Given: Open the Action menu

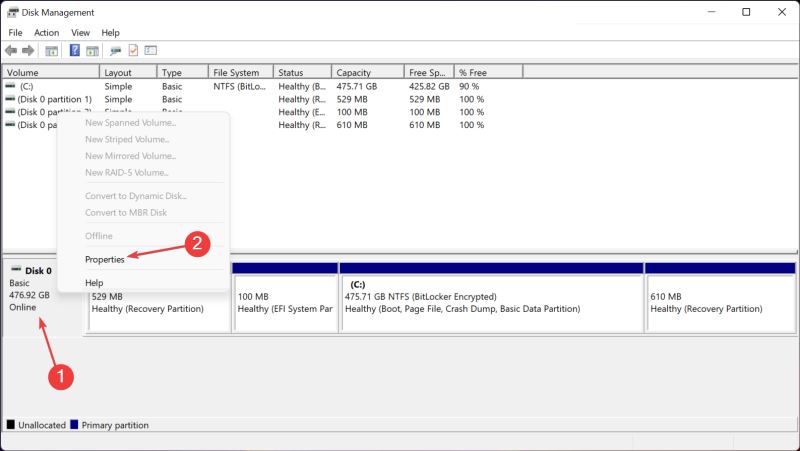Looking at the screenshot, I should tap(46, 32).
